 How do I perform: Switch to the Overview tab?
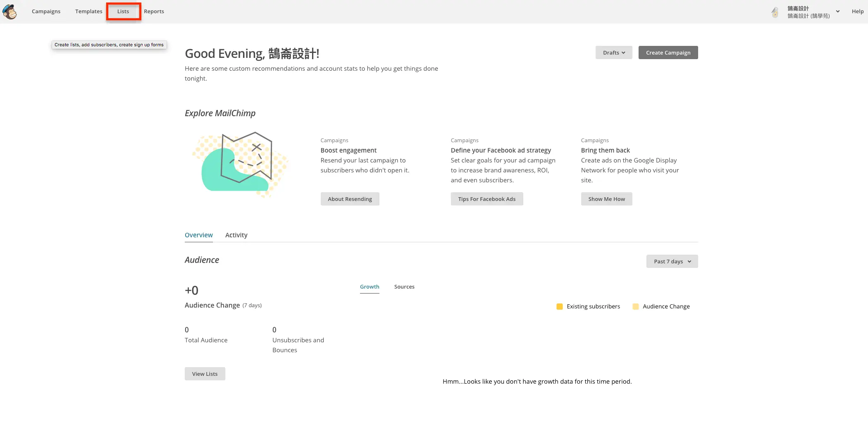pos(199,235)
